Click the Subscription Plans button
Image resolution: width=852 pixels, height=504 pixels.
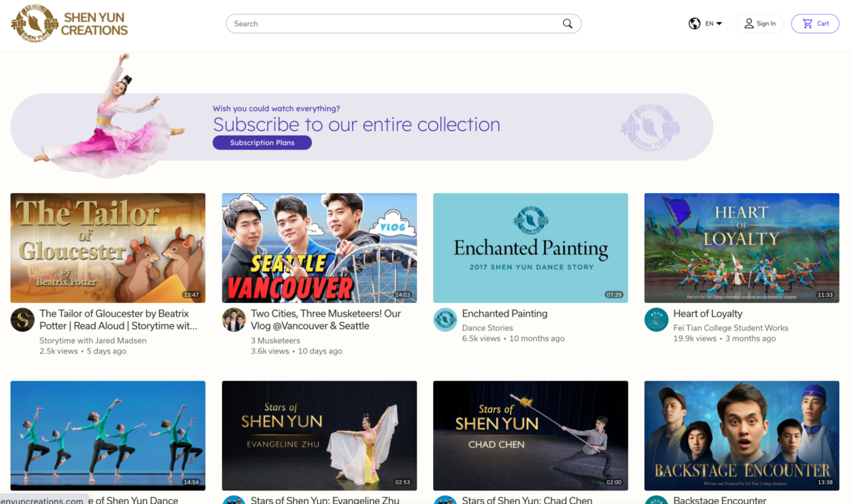tap(262, 143)
